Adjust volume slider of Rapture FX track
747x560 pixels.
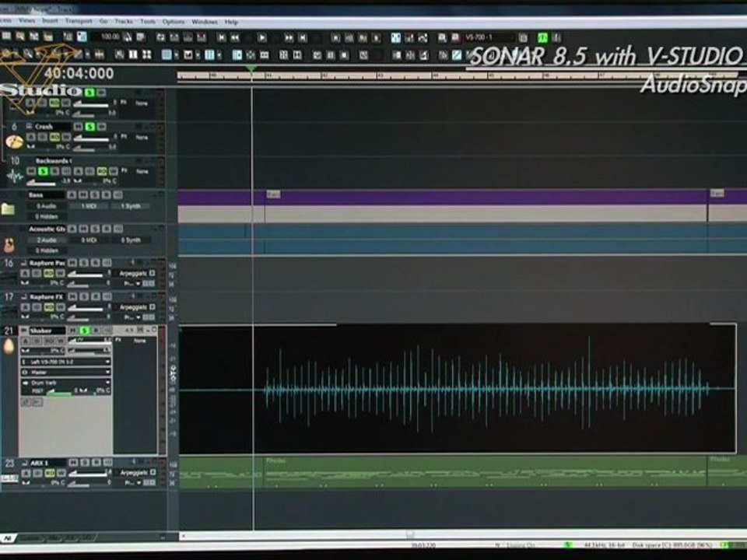[86, 308]
